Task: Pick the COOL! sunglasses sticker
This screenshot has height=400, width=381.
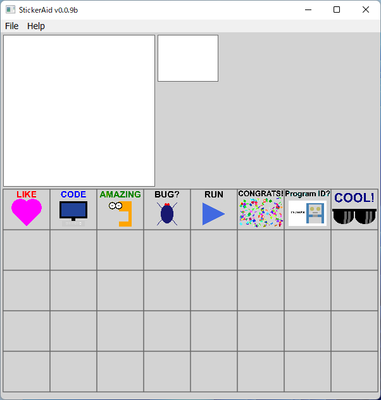Action: coord(355,209)
